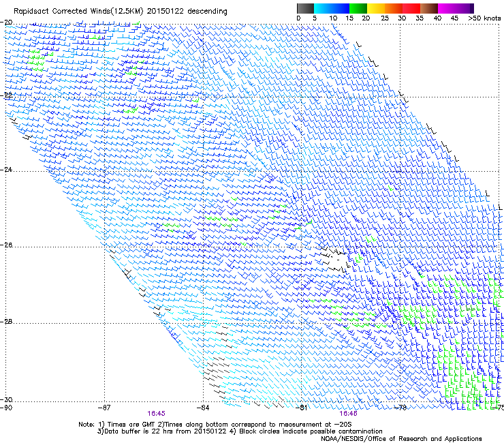Click the longitude label '-81'
The width and height of the screenshot is (504, 443).
pos(301,408)
